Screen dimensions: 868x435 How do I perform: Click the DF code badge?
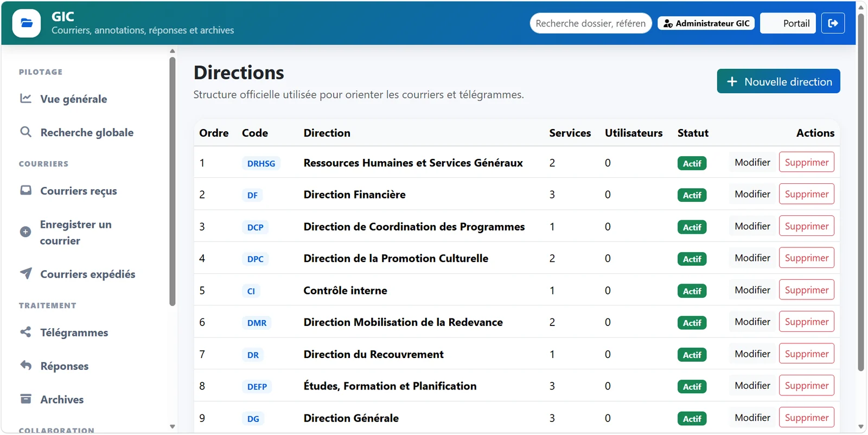tap(252, 195)
